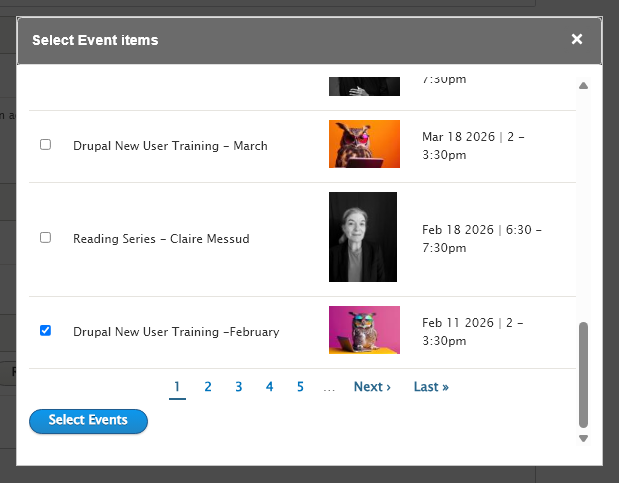Screen dimensions: 619x483
Task: Click the partially visible thumbnail at the top
Action: (x=364, y=85)
